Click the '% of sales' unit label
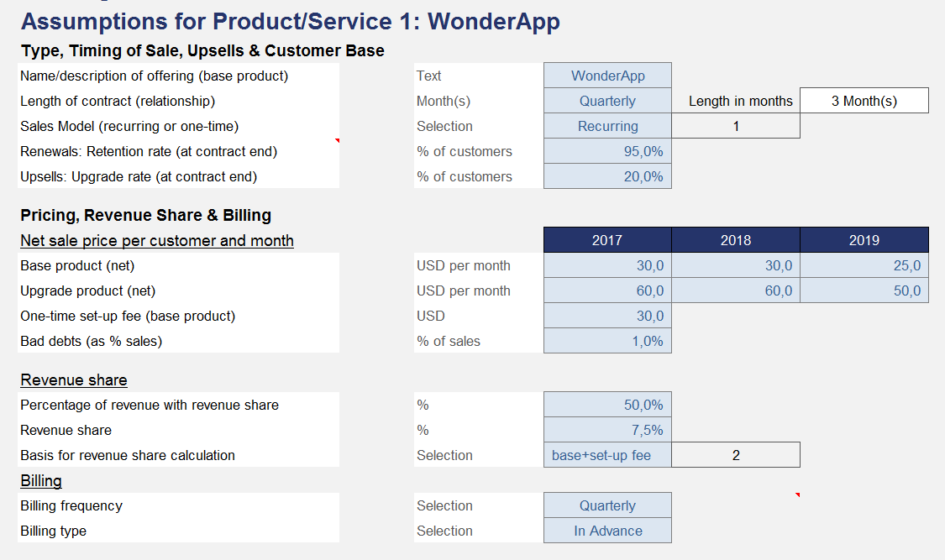The height and width of the screenshot is (560, 945). point(449,342)
